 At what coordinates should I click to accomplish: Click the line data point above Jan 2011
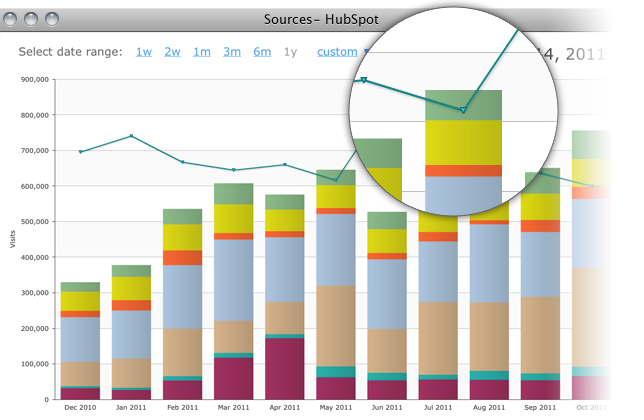click(x=132, y=136)
